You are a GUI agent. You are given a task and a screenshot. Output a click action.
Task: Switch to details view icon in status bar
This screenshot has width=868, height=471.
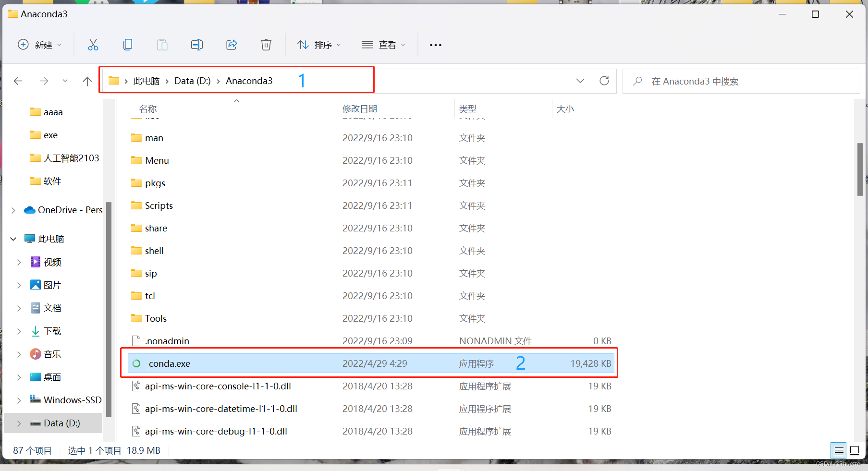(839, 451)
